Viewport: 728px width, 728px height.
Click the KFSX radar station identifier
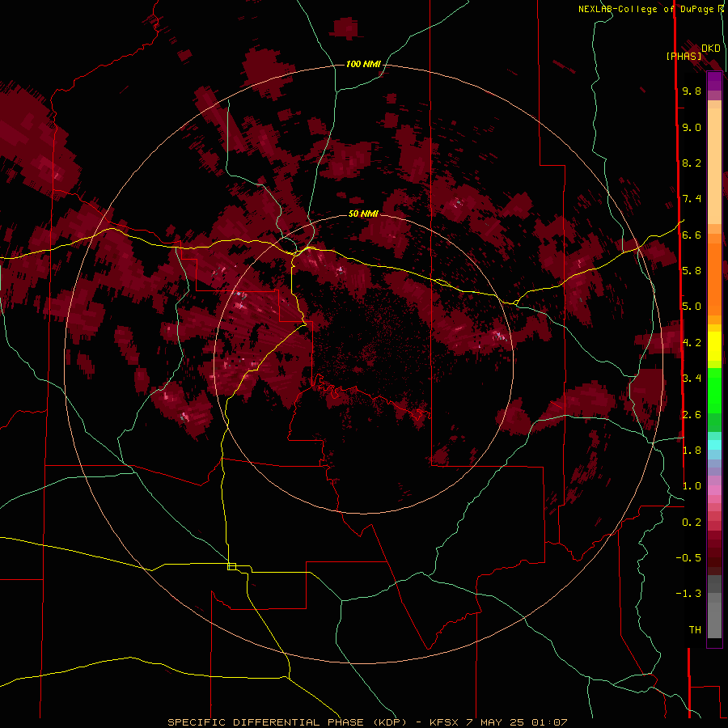click(446, 722)
